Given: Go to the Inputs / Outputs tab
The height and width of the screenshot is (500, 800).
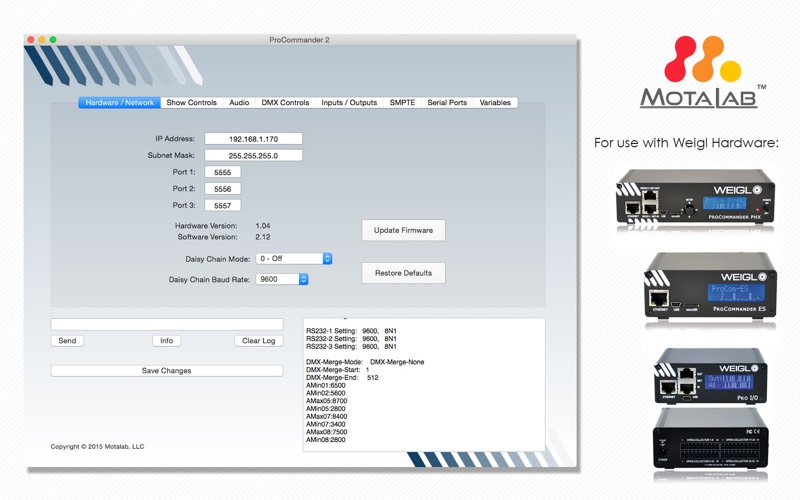Looking at the screenshot, I should pos(349,103).
